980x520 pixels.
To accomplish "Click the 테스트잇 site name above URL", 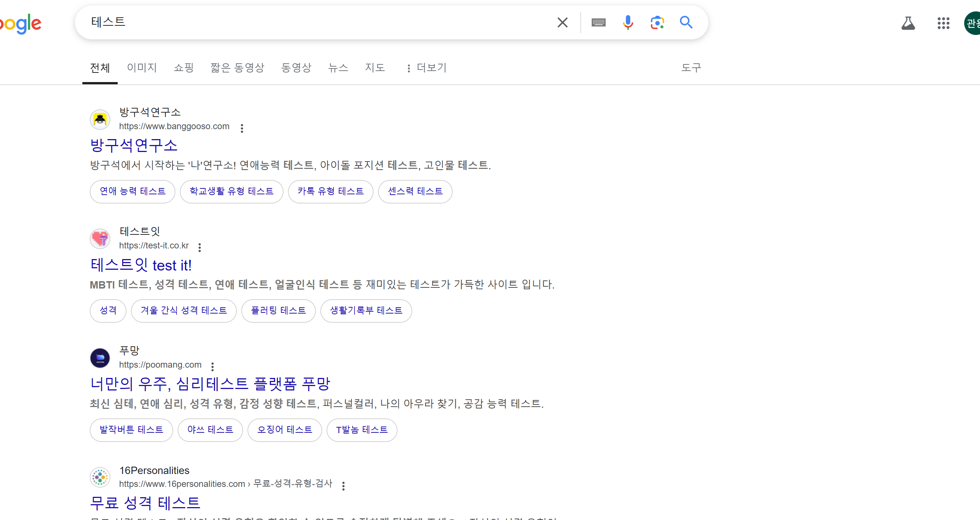I will 140,231.
